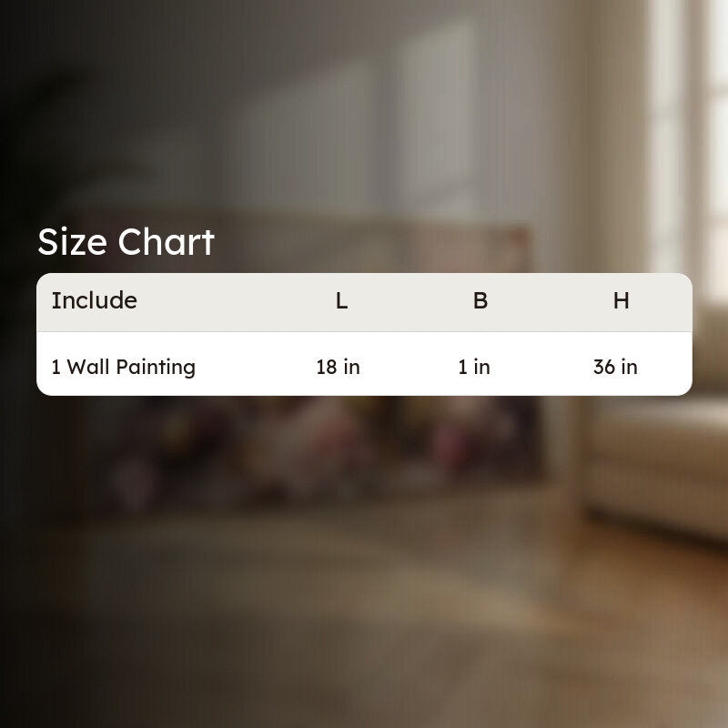Click the word Painting in the row
Screen dimensions: 728x728
coord(156,368)
